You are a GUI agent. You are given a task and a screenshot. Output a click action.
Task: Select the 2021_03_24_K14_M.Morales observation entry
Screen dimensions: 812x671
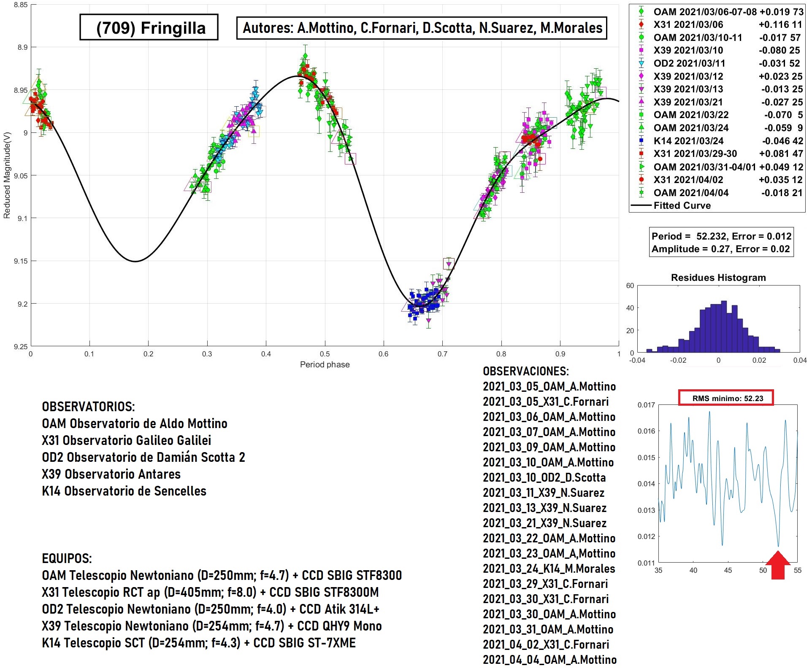[549, 569]
